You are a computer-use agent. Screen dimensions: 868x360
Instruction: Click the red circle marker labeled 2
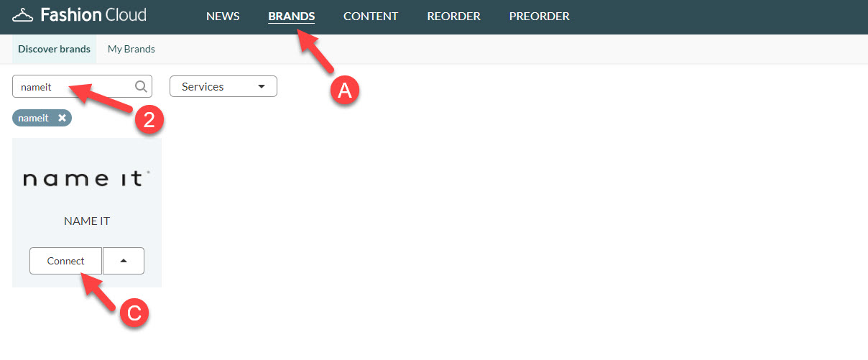pos(149,120)
